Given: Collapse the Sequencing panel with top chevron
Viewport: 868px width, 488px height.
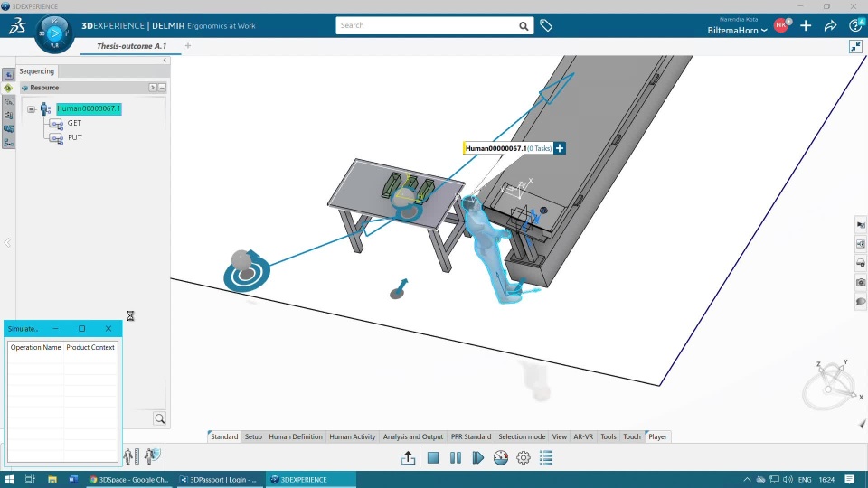Looking at the screenshot, I should [x=165, y=61].
